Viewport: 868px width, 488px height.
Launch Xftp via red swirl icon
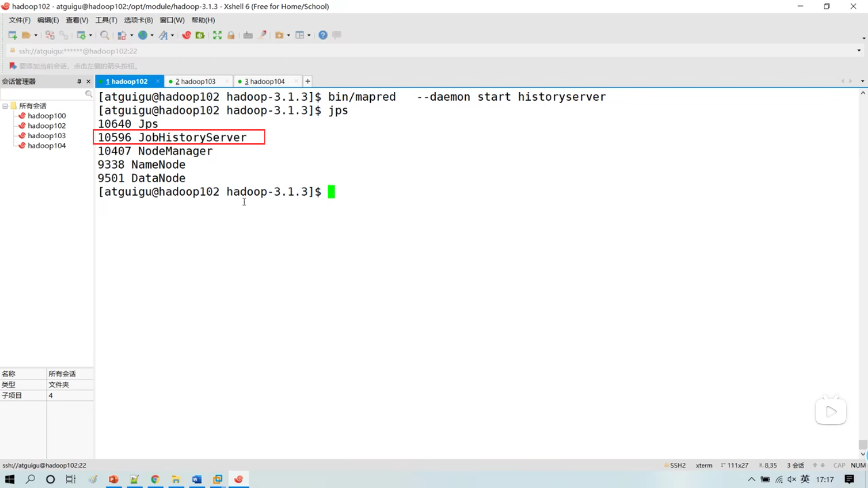point(186,35)
